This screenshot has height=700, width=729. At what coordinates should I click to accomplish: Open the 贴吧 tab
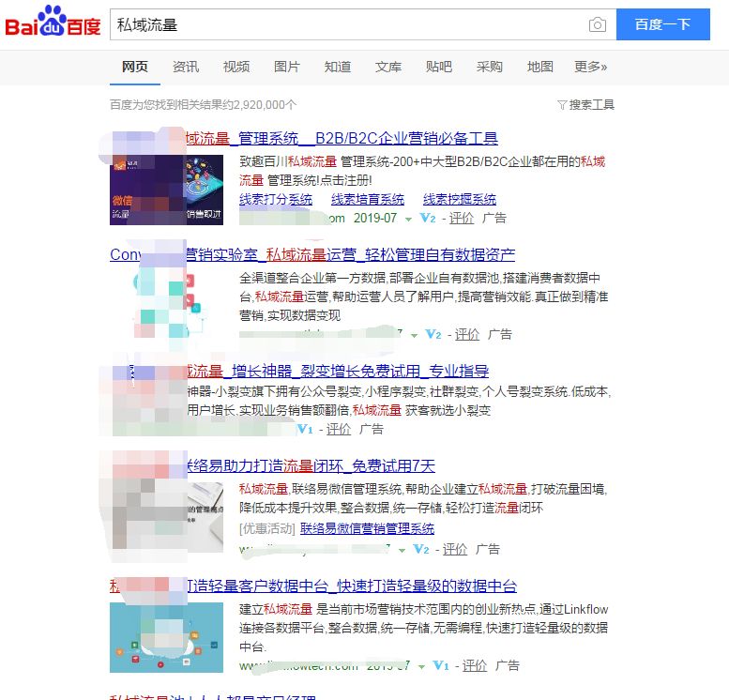tap(438, 67)
